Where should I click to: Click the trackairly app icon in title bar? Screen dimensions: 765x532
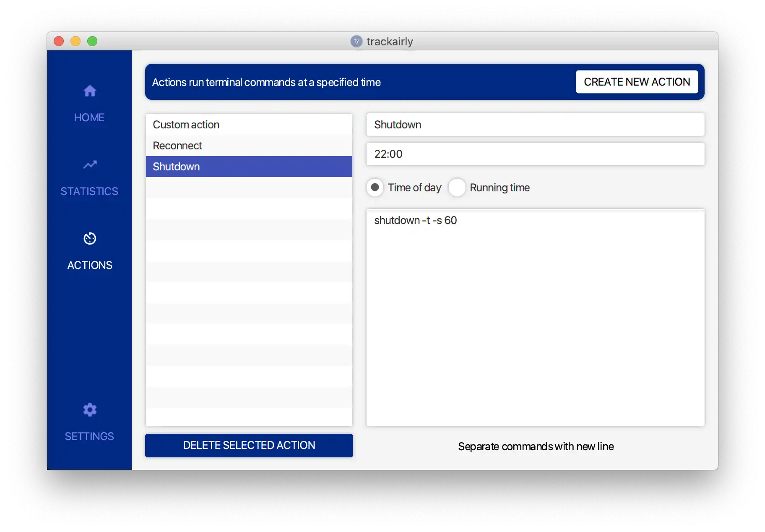(356, 41)
